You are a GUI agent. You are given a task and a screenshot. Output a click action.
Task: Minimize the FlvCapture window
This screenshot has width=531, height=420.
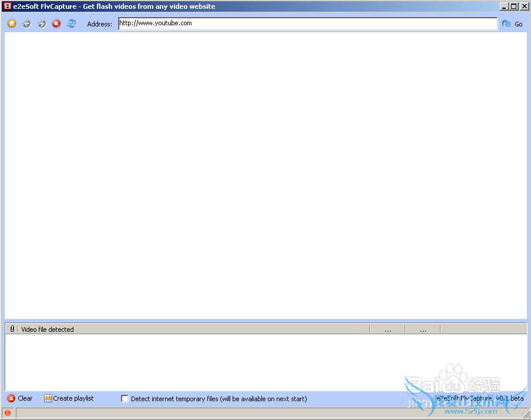tap(504, 6)
